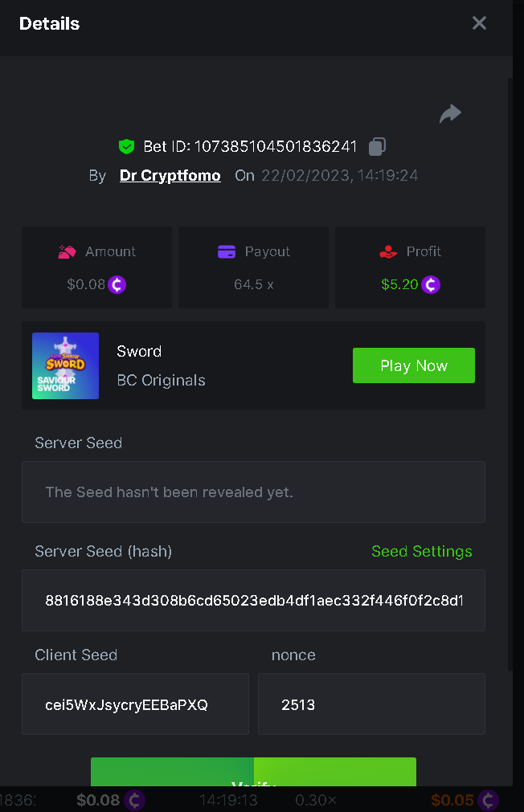The width and height of the screenshot is (524, 812).
Task: Click the share arrow icon
Action: click(450, 114)
